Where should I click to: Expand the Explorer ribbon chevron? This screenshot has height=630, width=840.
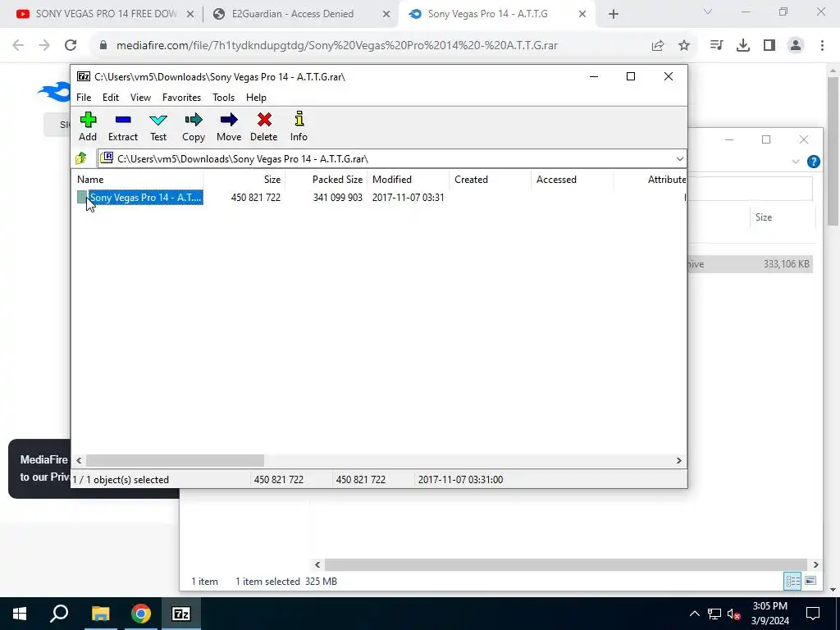coord(796,162)
